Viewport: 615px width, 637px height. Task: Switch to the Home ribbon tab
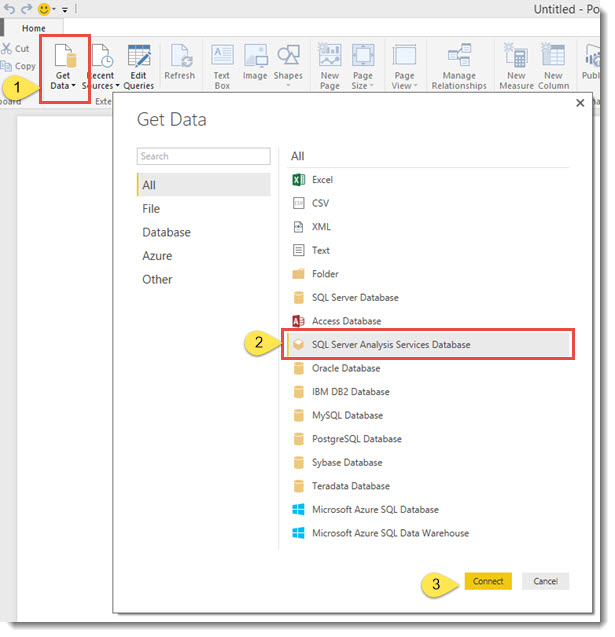coord(34,28)
